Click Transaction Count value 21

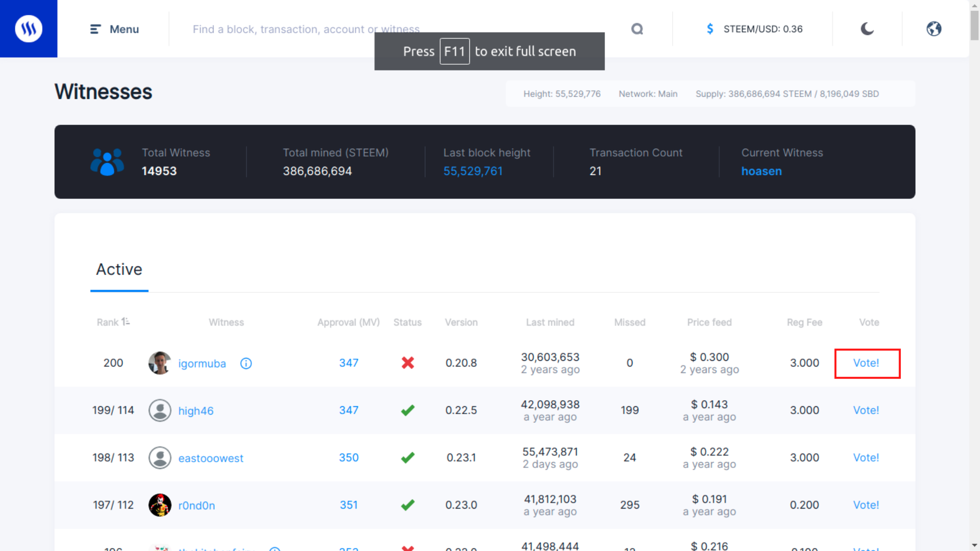pyautogui.click(x=595, y=171)
